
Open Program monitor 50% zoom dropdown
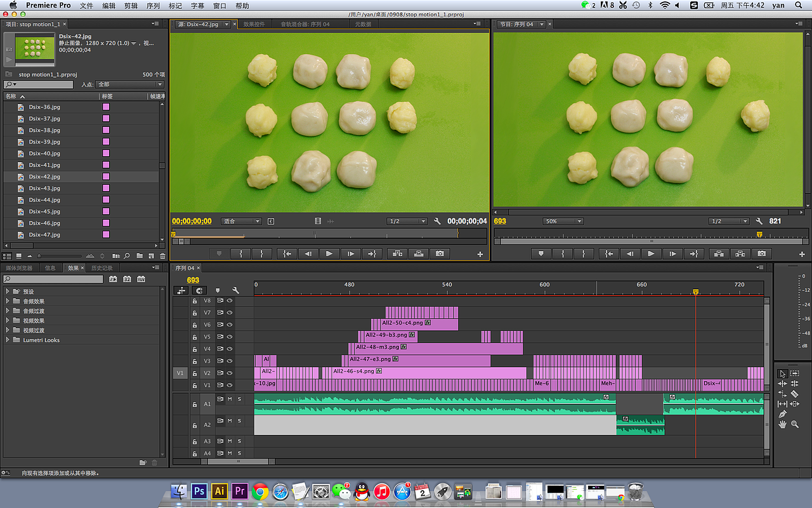coord(563,221)
